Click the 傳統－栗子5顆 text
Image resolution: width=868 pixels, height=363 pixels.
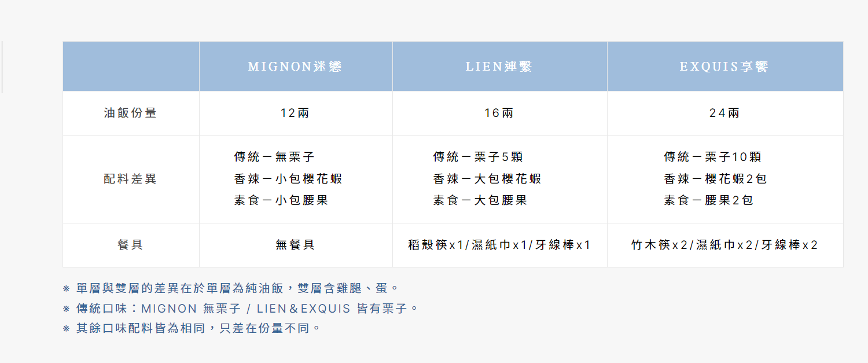pyautogui.click(x=478, y=157)
